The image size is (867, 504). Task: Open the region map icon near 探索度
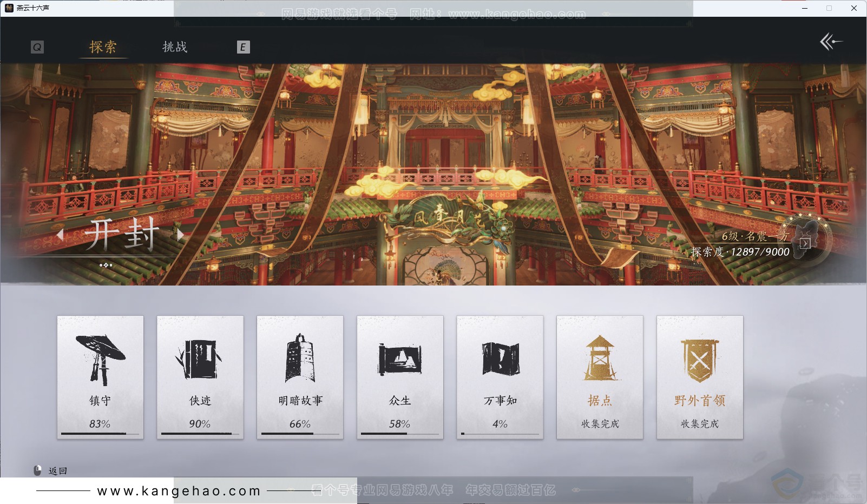click(805, 243)
